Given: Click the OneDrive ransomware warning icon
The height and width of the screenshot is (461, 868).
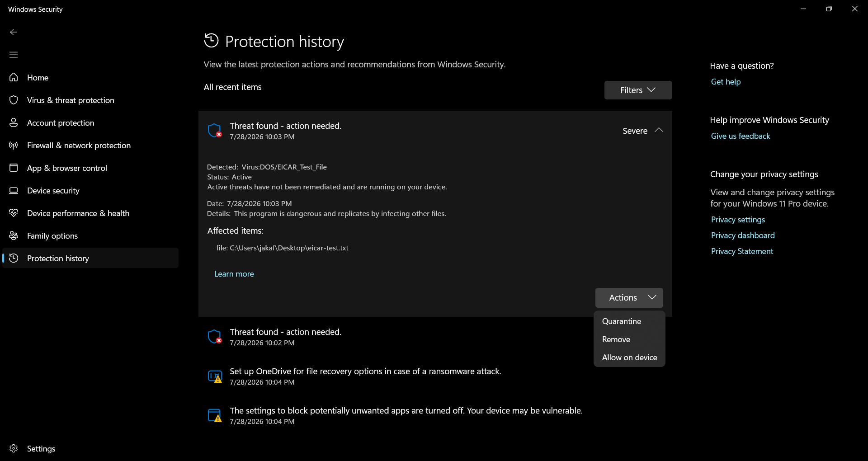Looking at the screenshot, I should [x=215, y=376].
